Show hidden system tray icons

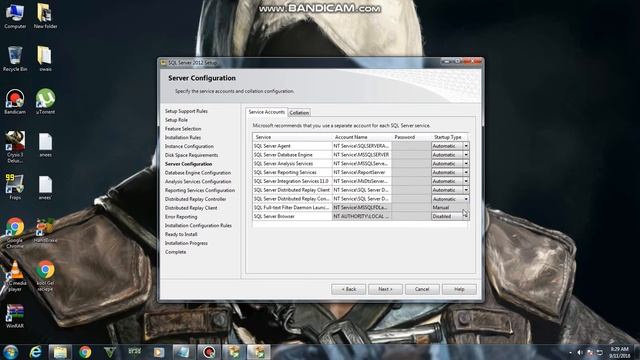[570, 352]
